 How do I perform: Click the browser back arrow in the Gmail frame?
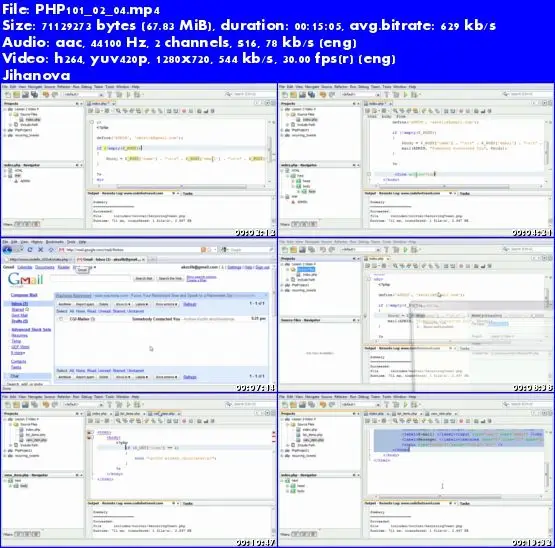(x=7, y=250)
